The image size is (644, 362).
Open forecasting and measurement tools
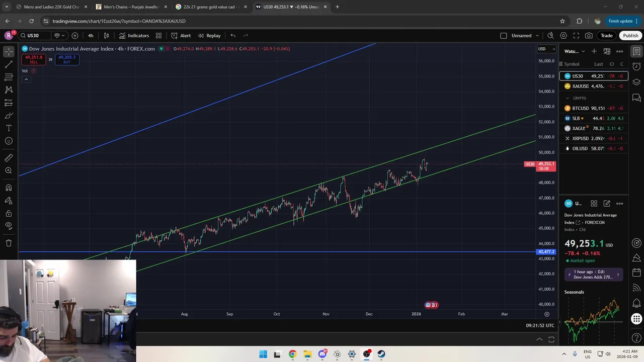coord(9,103)
